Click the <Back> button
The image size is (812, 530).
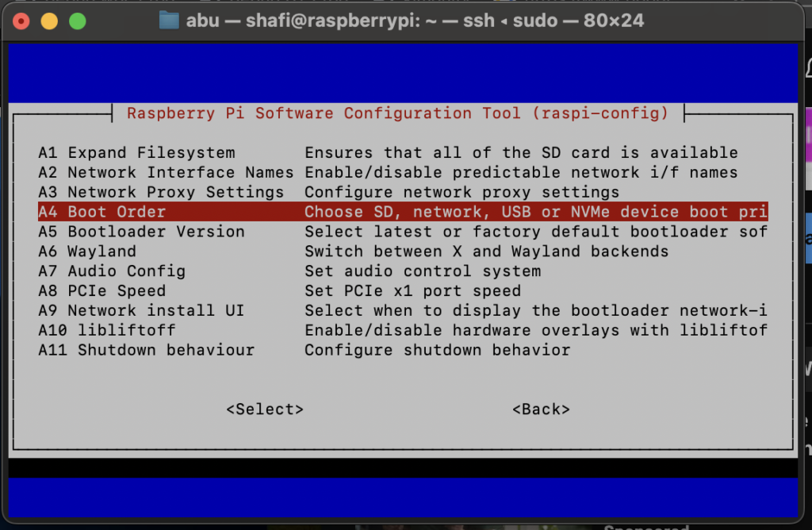tap(541, 409)
